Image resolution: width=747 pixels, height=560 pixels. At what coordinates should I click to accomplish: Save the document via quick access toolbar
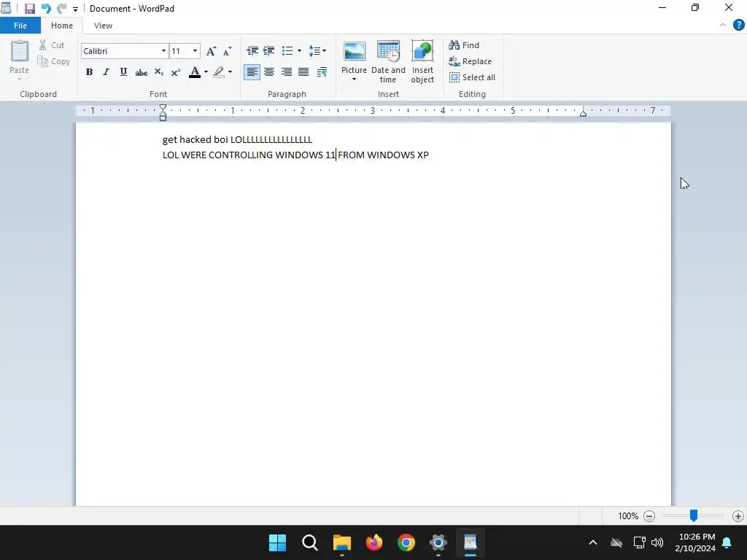pyautogui.click(x=29, y=9)
